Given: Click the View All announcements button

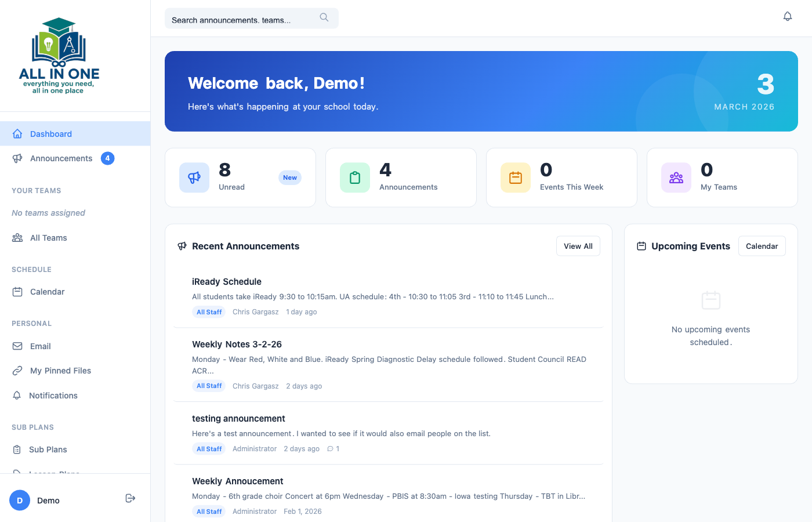Looking at the screenshot, I should [x=578, y=245].
